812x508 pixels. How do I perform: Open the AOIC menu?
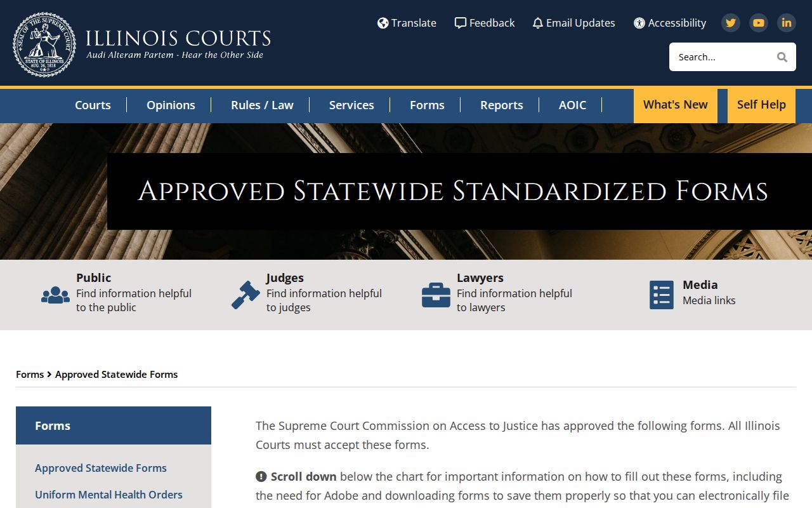572,105
